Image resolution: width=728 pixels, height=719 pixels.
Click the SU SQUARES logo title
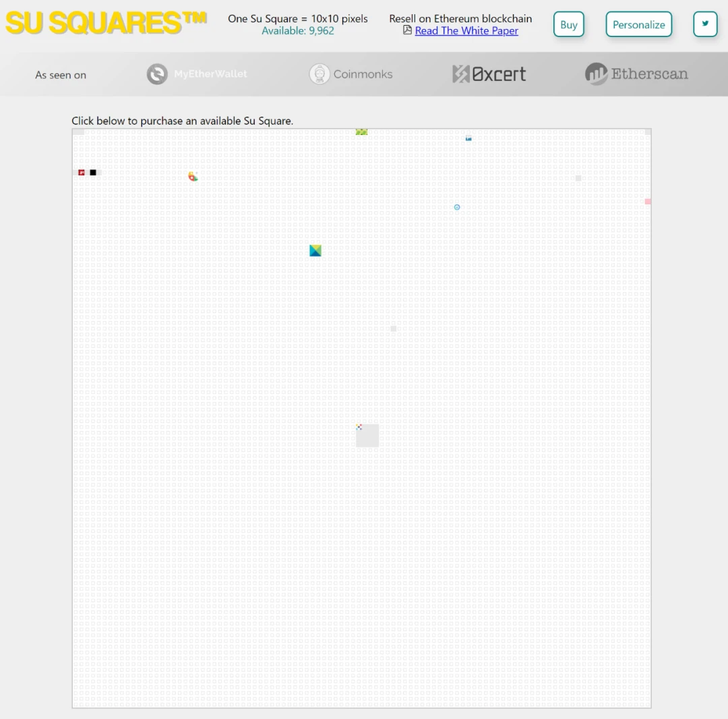[106, 23]
